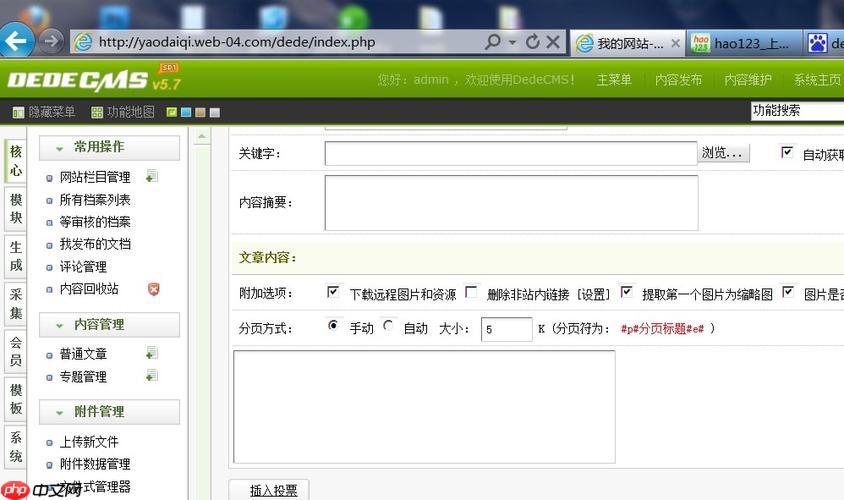Click the 浏览... button
The width and height of the screenshot is (844, 500).
coord(723,153)
